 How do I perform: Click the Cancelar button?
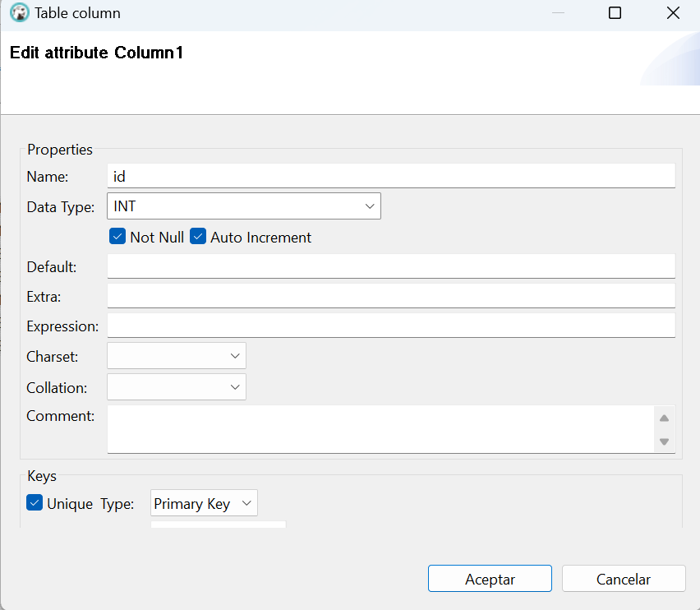coord(624,578)
